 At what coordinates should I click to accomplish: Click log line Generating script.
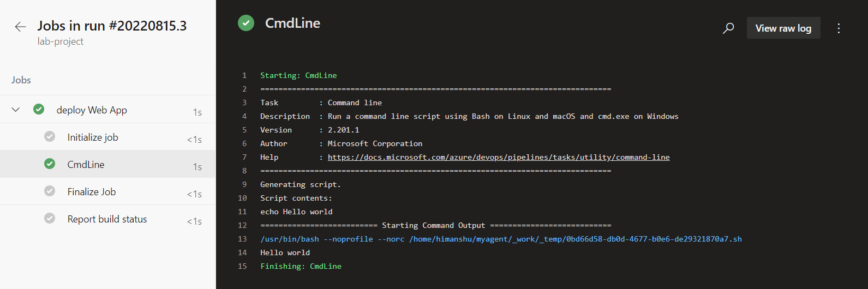click(300, 184)
